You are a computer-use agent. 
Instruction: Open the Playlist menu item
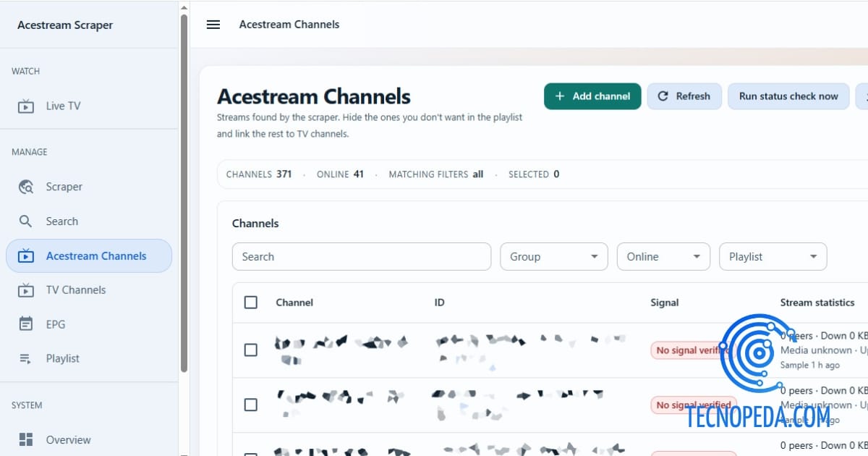tap(89, 358)
